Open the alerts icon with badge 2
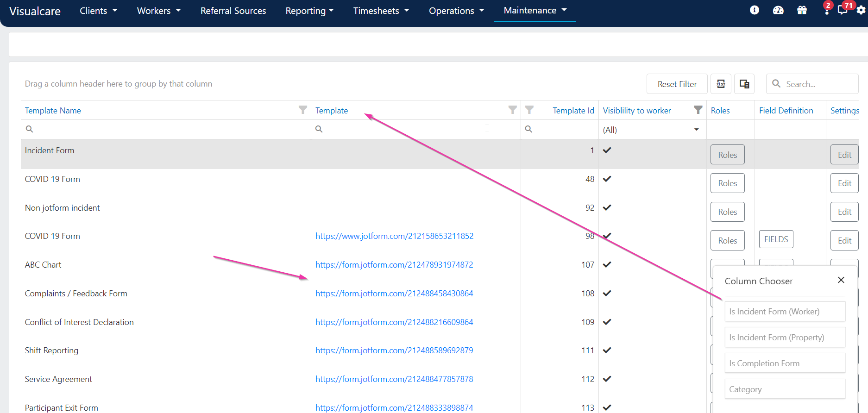The width and height of the screenshot is (868, 413). click(827, 9)
